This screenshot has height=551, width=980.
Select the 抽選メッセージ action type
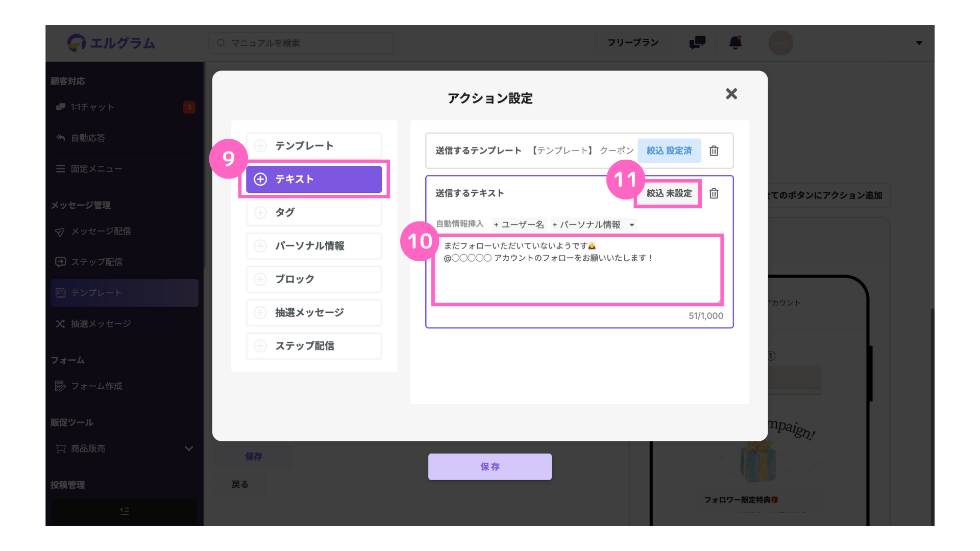click(x=313, y=312)
